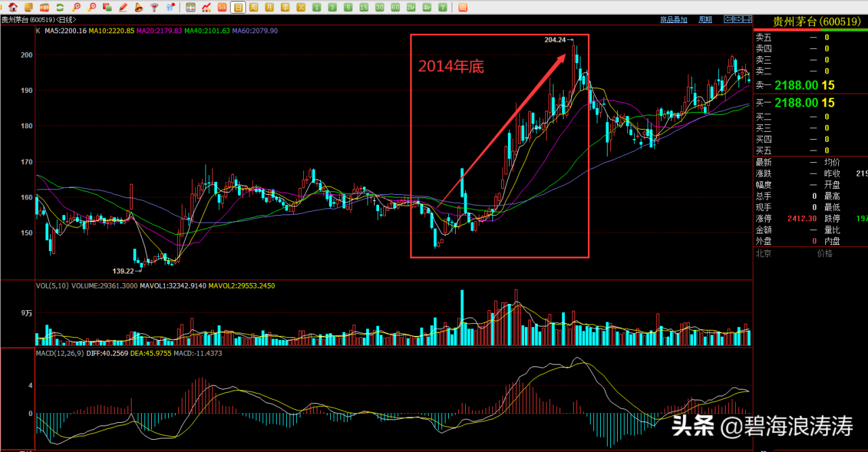Click the left arrow navigation button
This screenshot has width=868, height=452.
pos(728,20)
